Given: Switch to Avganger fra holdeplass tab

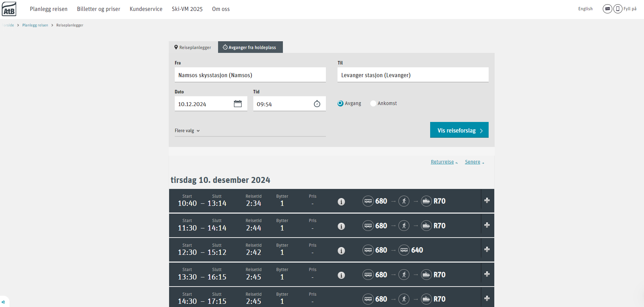Looking at the screenshot, I should click(x=250, y=47).
